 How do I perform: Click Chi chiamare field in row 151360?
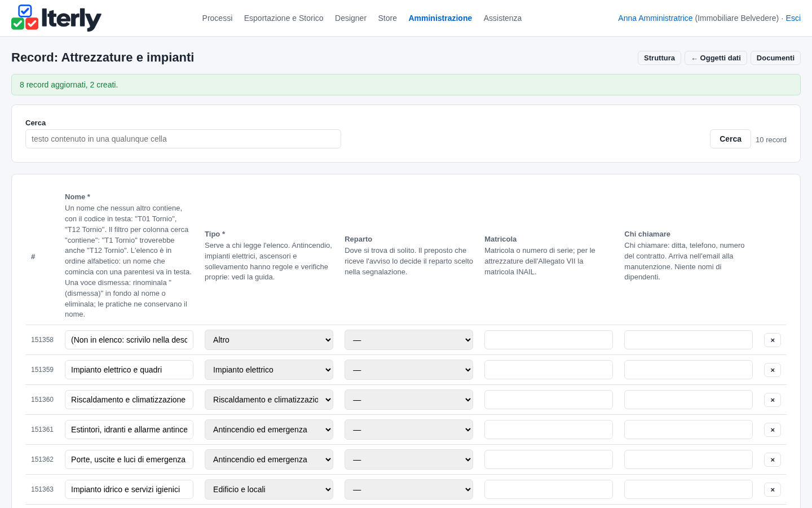689,400
